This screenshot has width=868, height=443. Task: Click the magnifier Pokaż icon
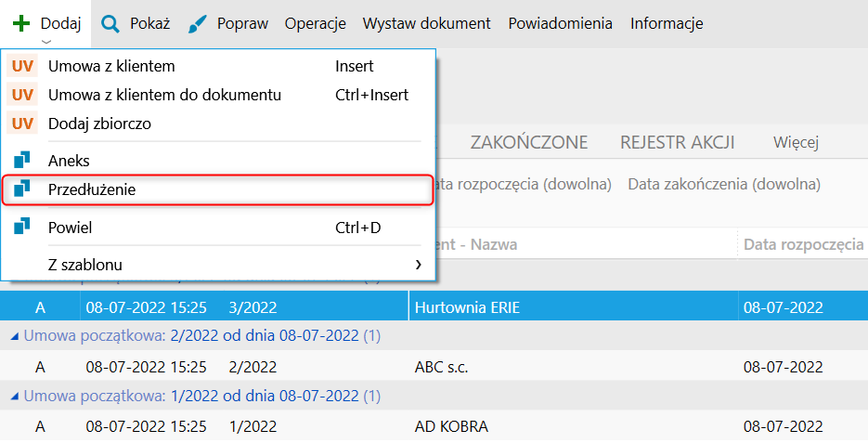(x=110, y=23)
